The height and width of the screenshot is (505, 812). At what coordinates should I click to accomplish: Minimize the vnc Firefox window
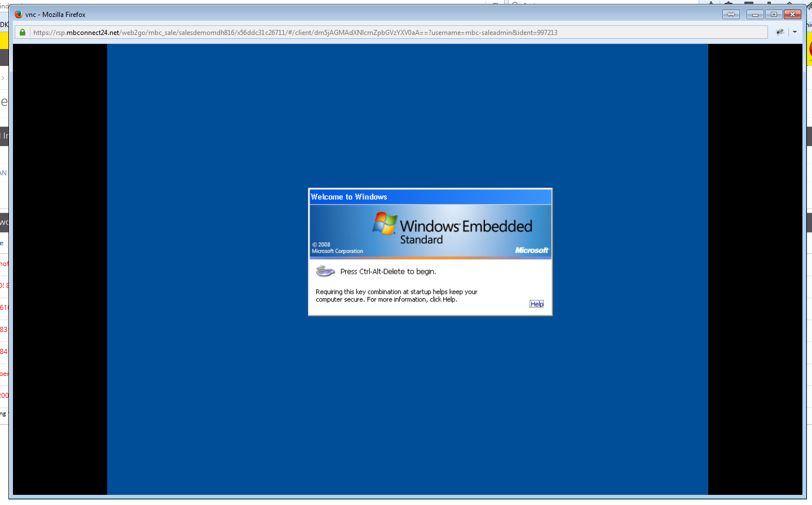(x=755, y=14)
